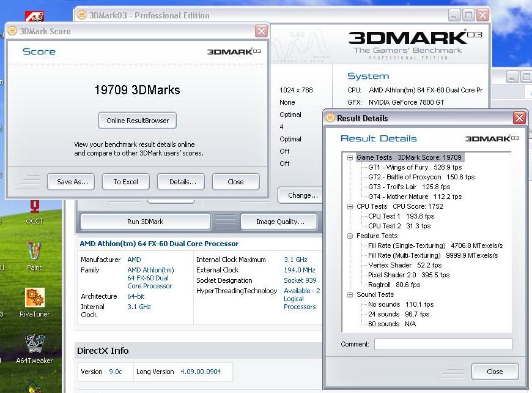Click the 64-bit architecture value

tap(136, 296)
